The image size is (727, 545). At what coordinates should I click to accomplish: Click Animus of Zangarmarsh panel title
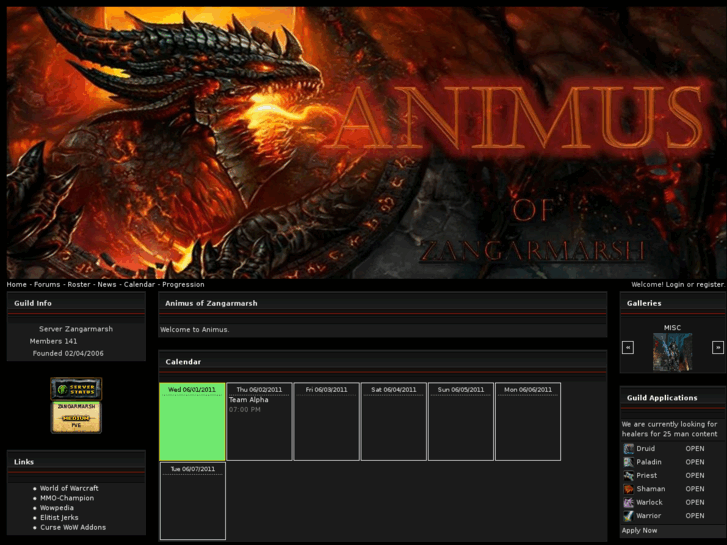pyautogui.click(x=211, y=303)
